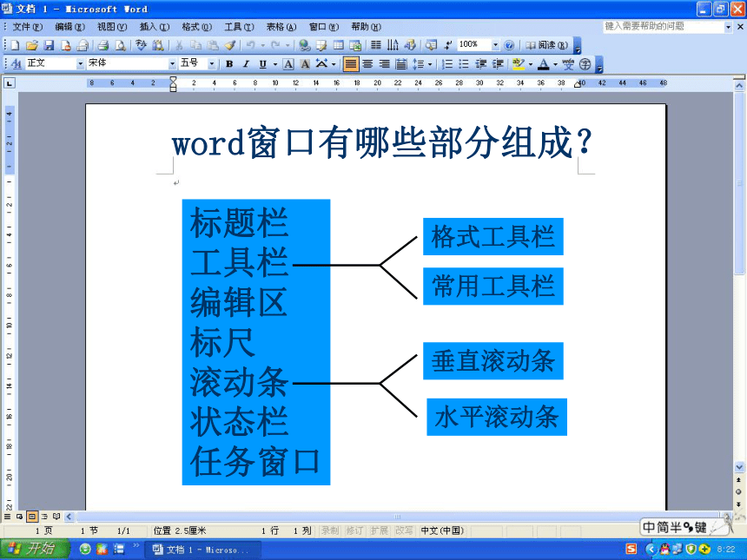Select the Format Painter brush
747x560 pixels.
pos(230,45)
